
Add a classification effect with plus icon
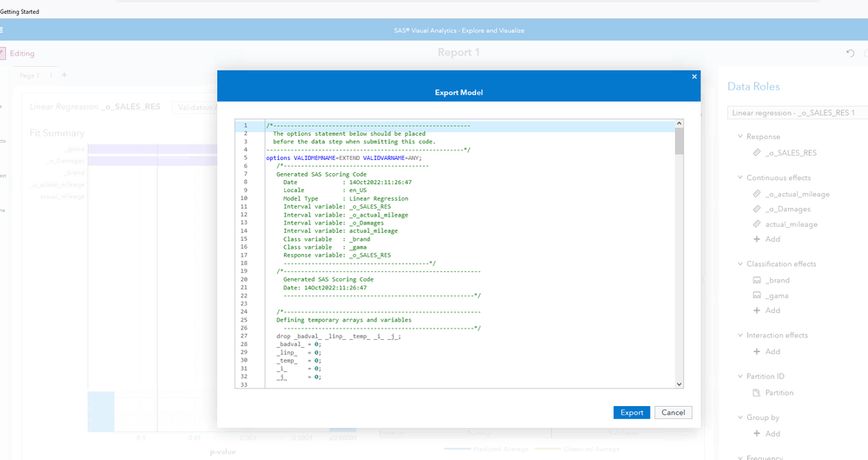coord(757,310)
